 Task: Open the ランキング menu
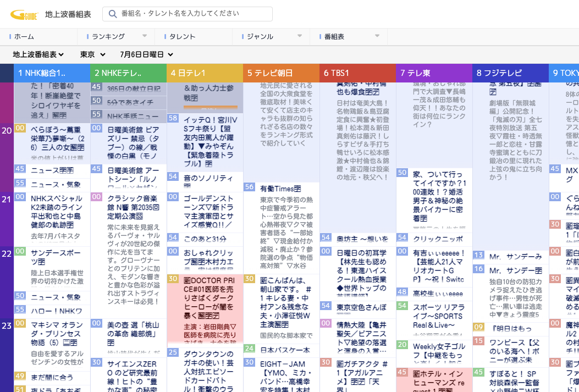(x=108, y=36)
